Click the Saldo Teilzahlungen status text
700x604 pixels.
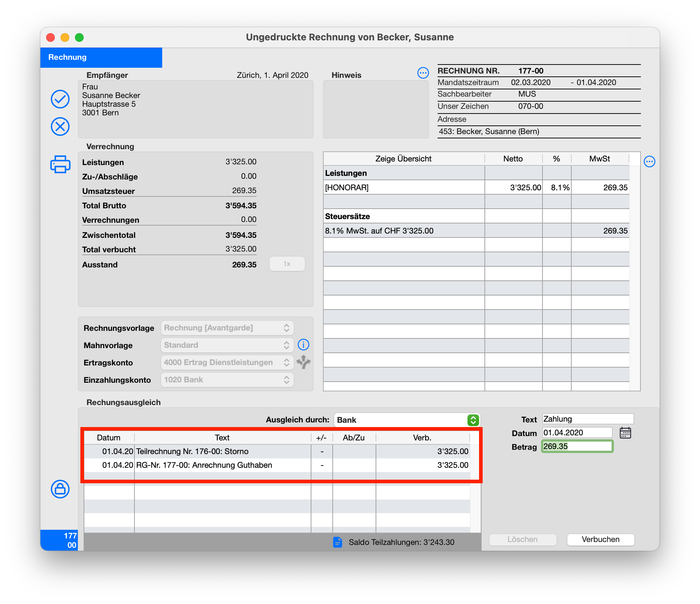pyautogui.click(x=402, y=542)
